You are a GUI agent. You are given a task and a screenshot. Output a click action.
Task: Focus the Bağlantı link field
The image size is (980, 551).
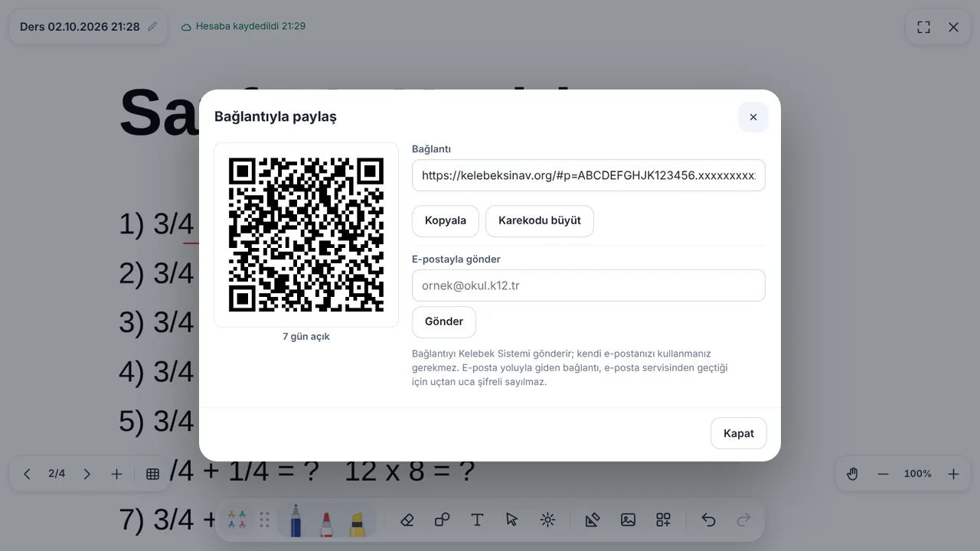pos(589,175)
